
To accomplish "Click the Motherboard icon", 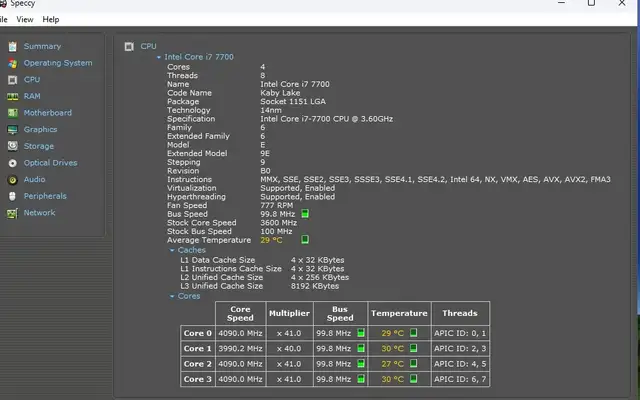I will pyautogui.click(x=13, y=113).
